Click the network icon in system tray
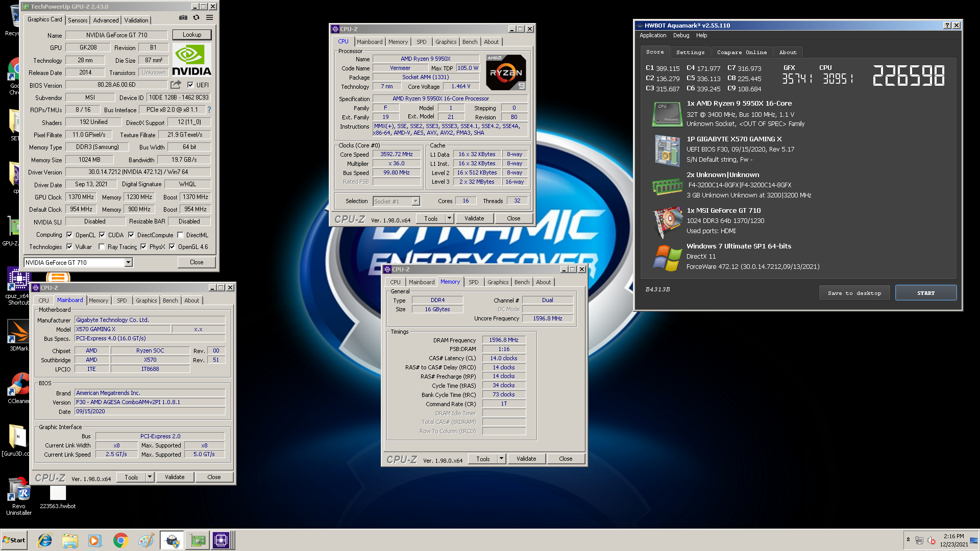980x551 pixels. [x=919, y=540]
